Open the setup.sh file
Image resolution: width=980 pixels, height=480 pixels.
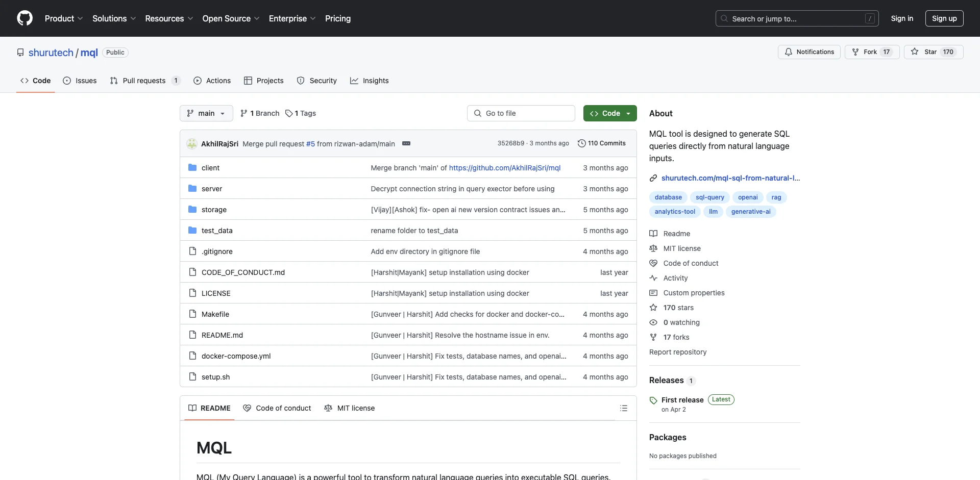(215, 377)
